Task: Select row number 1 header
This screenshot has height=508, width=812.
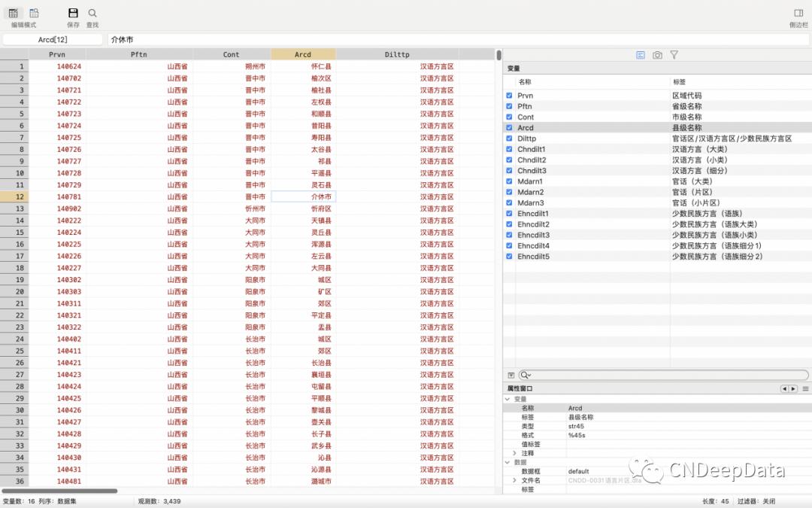Action: tap(14, 66)
